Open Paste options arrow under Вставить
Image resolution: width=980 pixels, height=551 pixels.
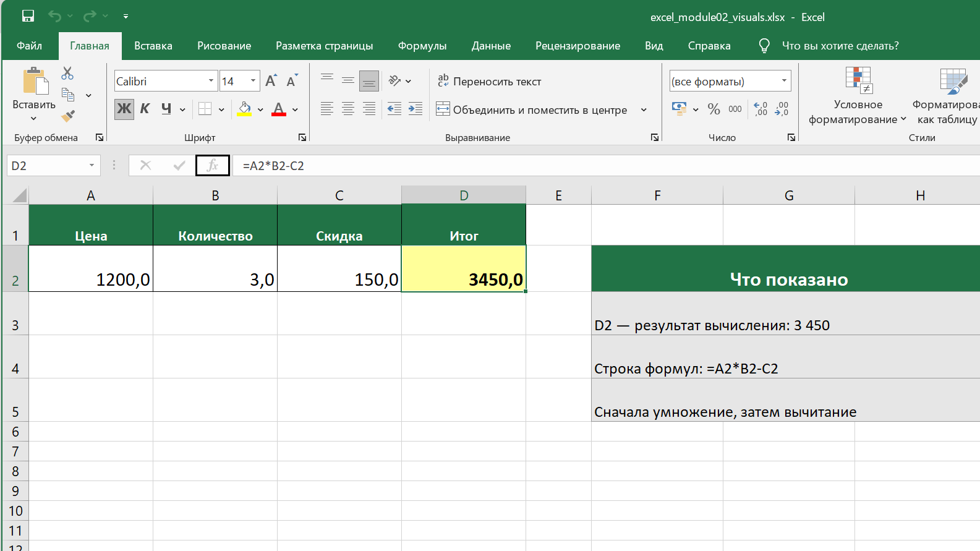(x=34, y=118)
